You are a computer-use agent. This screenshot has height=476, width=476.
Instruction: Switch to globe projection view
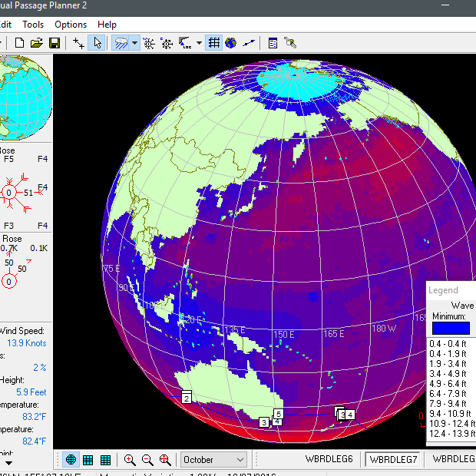click(71, 460)
